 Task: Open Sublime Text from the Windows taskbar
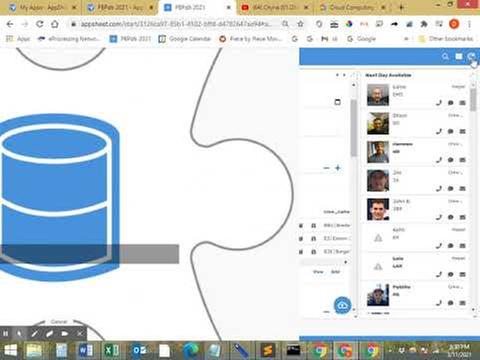(268, 351)
